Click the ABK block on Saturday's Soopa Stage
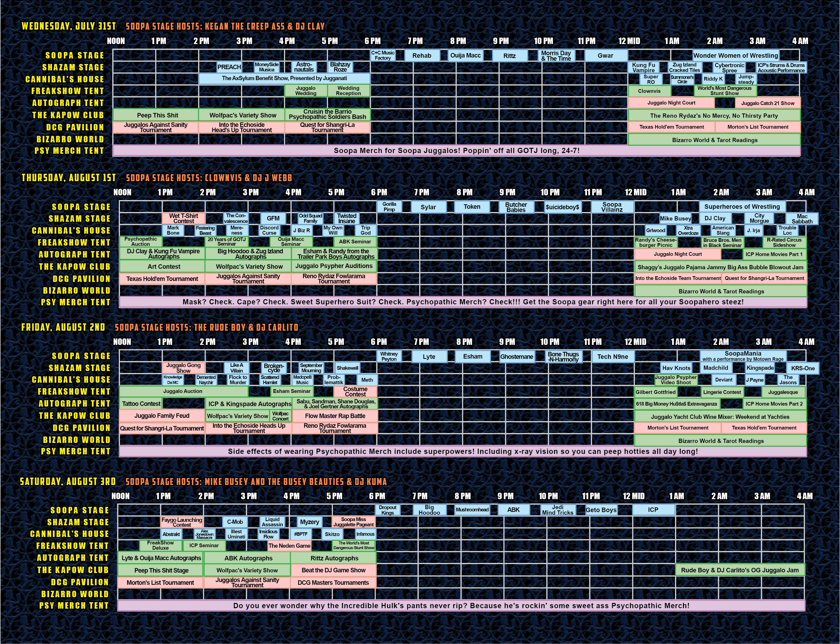Image resolution: width=840 pixels, height=644 pixels. (x=513, y=510)
